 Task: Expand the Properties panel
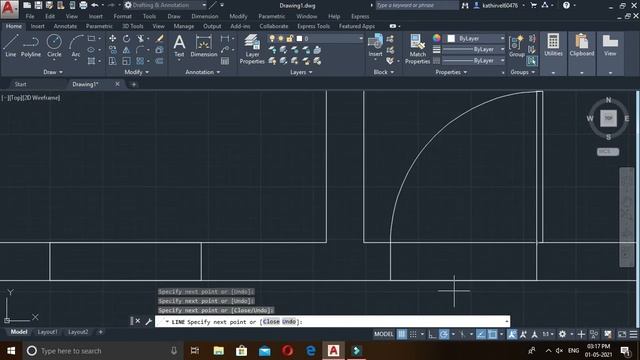pyautogui.click(x=451, y=72)
